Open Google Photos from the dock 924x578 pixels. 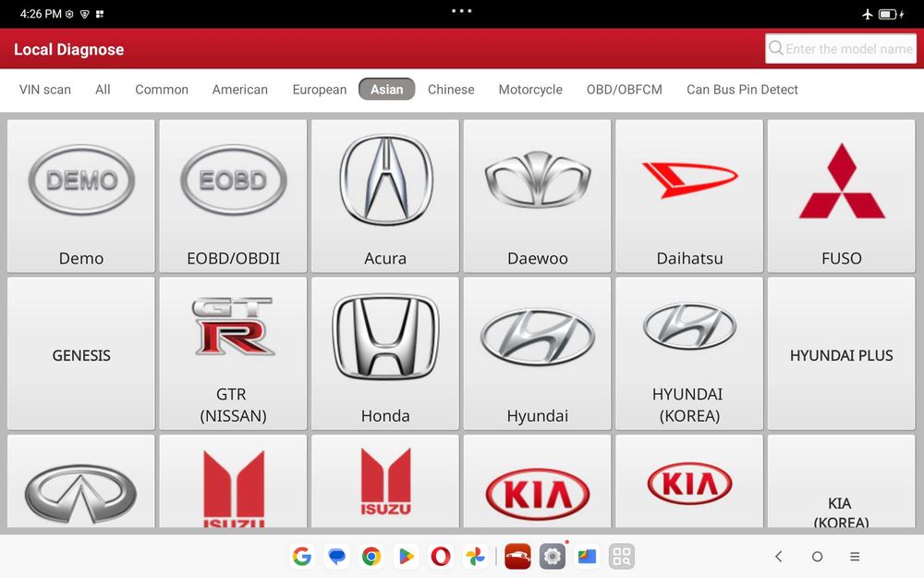tap(475, 556)
